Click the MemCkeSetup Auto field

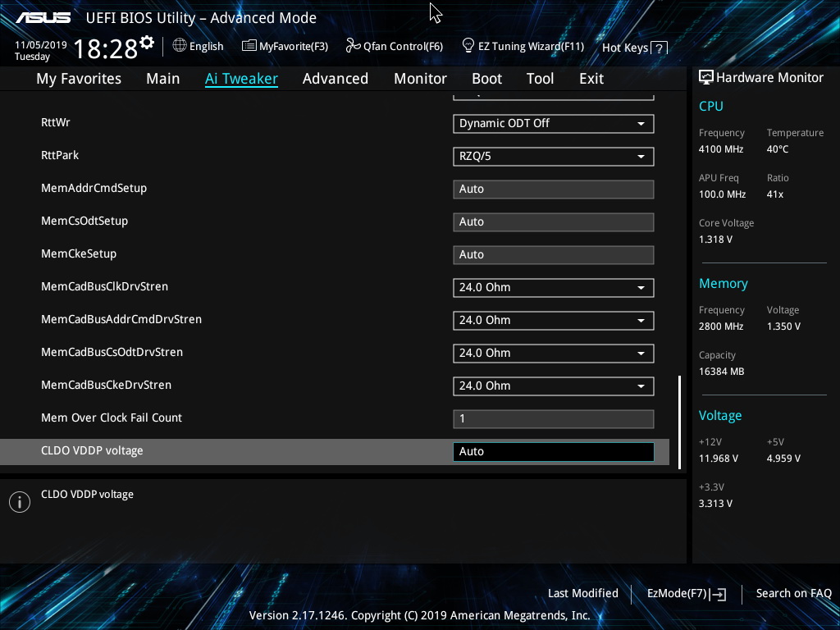(x=554, y=254)
